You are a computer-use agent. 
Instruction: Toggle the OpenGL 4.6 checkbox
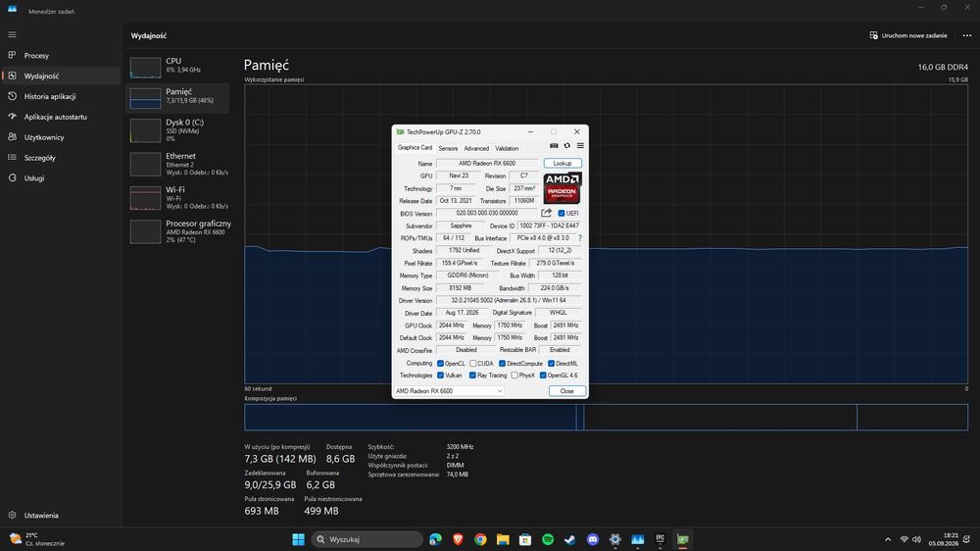(x=543, y=376)
